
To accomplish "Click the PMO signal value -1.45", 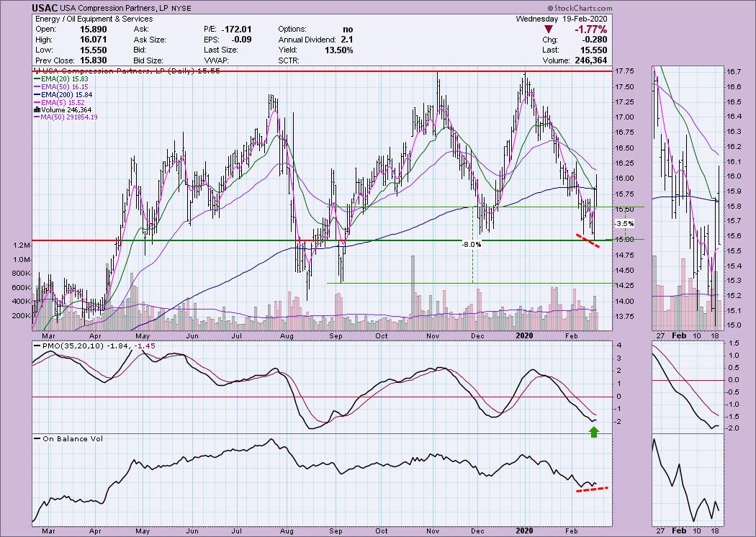I will click(x=145, y=346).
